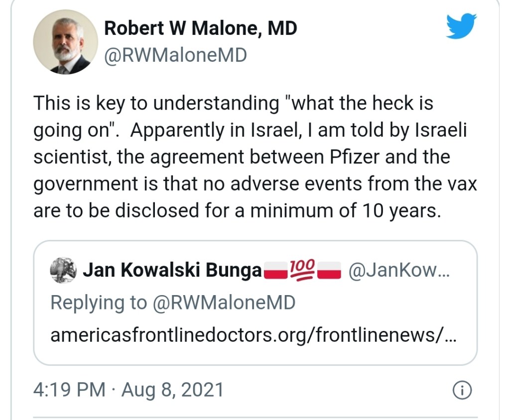Click the words "Replying to" in quoted tweet

(99, 303)
